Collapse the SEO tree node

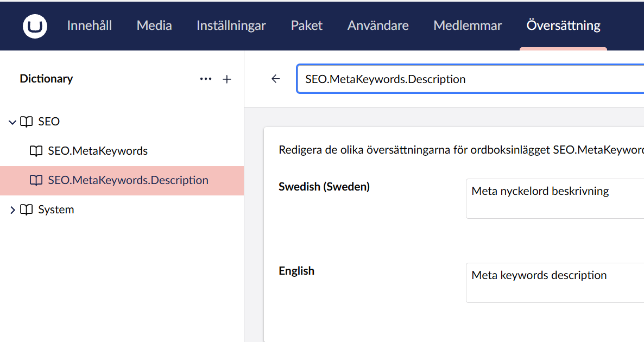[12, 122]
